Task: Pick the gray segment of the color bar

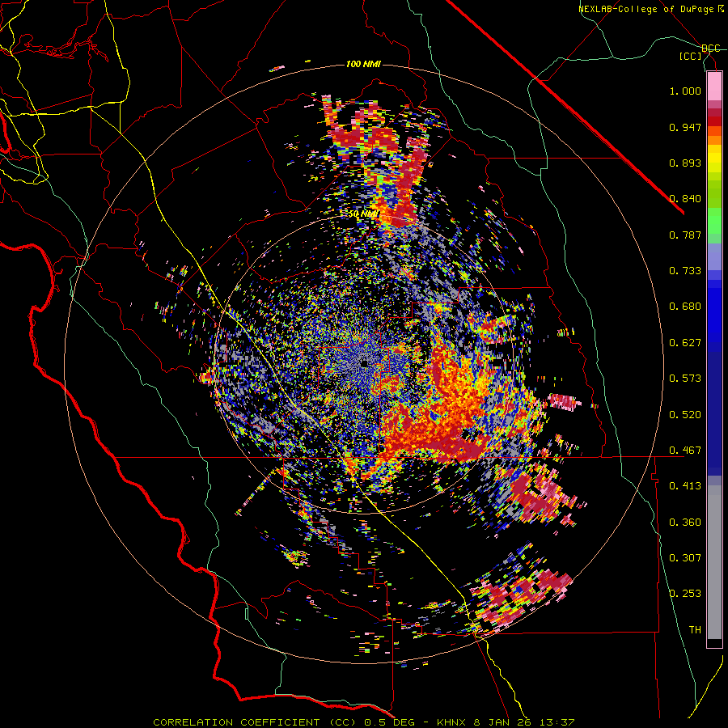Action: pos(714,562)
